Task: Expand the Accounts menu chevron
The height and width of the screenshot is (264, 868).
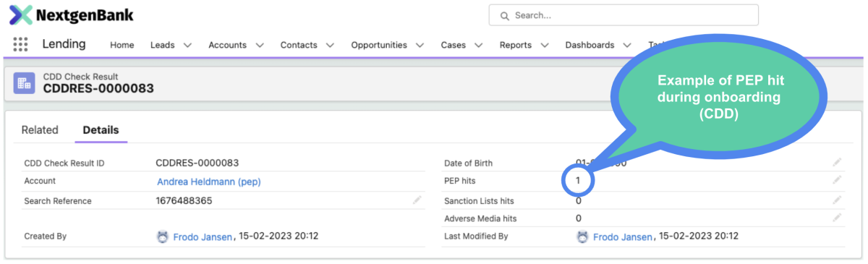Action: (260, 45)
